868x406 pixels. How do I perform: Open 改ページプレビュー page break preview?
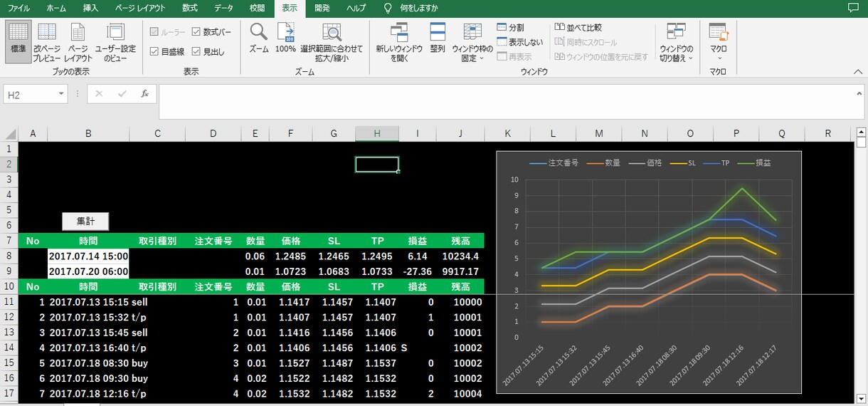click(x=47, y=42)
